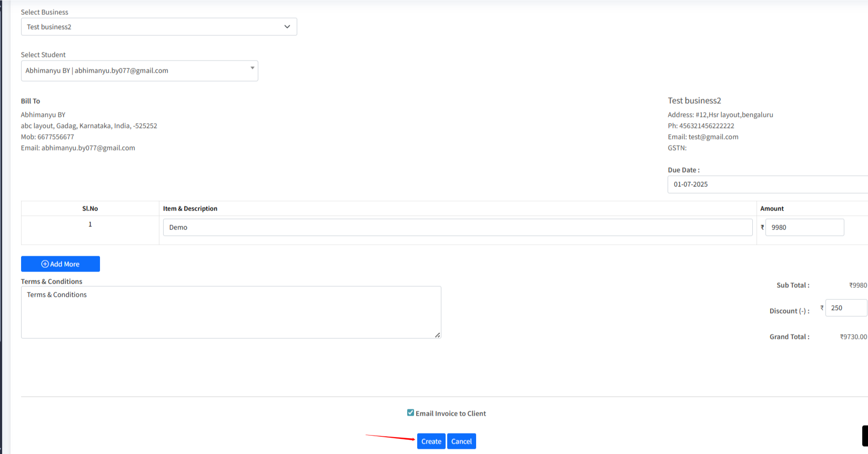
Task: Click the rupee symbol beside the Amount field
Action: click(x=762, y=227)
